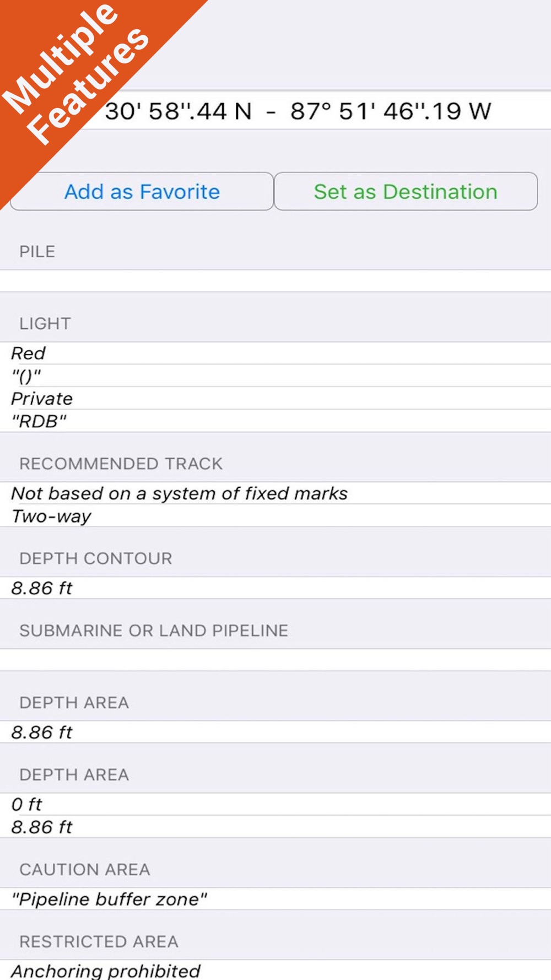Select the PILE section header
551x980 pixels.
(x=37, y=251)
